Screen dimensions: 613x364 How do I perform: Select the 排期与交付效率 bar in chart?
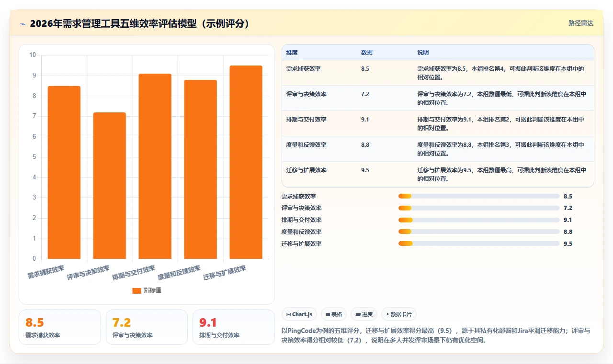point(155,166)
